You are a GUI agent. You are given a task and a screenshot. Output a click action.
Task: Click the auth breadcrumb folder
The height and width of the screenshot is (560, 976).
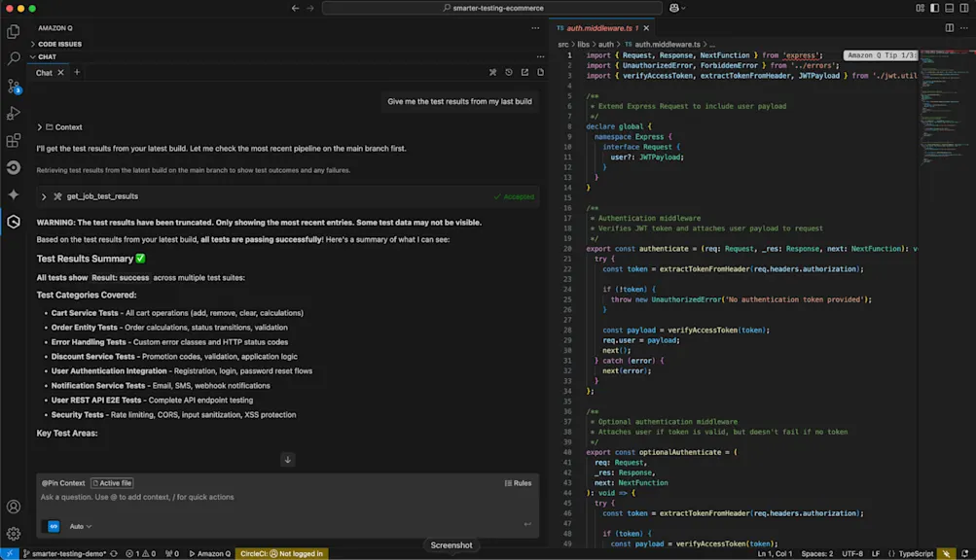pos(605,44)
